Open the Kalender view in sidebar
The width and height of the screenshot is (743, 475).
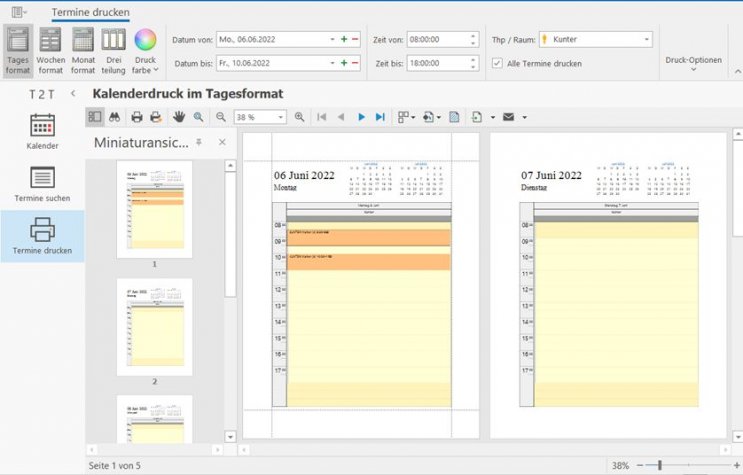(x=42, y=132)
